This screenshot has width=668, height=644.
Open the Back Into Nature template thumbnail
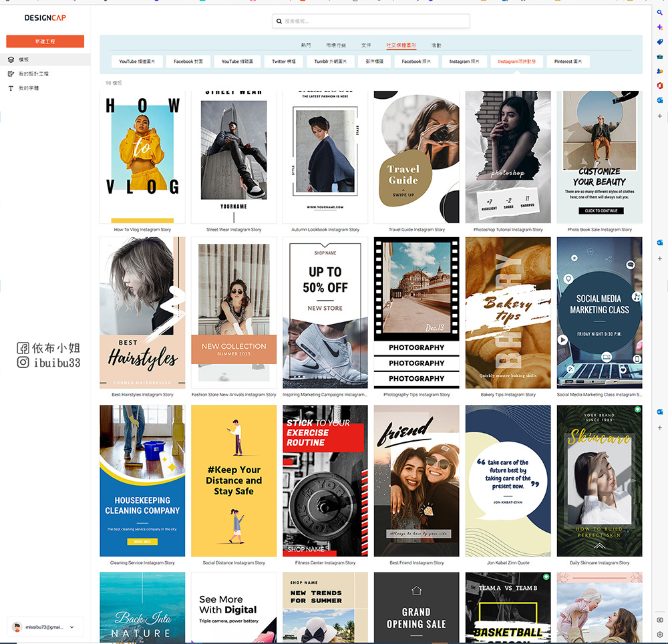click(x=142, y=607)
